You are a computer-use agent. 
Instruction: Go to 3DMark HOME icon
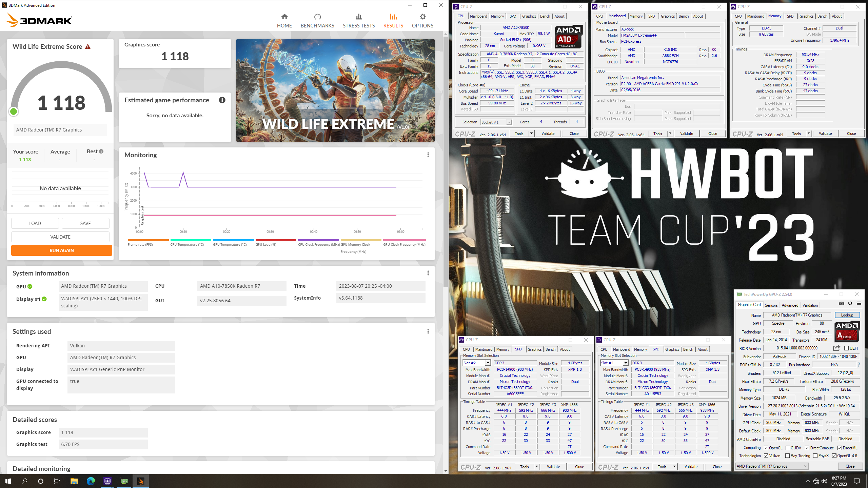(284, 17)
